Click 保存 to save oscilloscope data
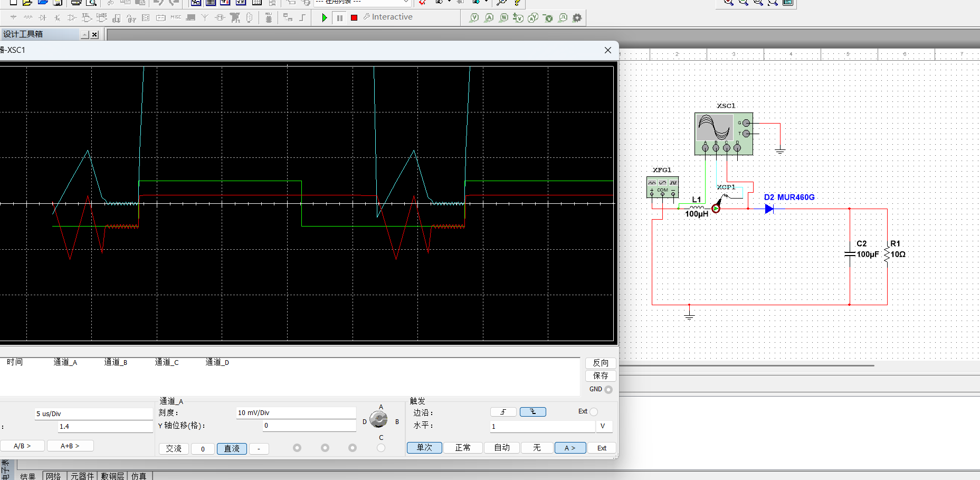 click(601, 375)
